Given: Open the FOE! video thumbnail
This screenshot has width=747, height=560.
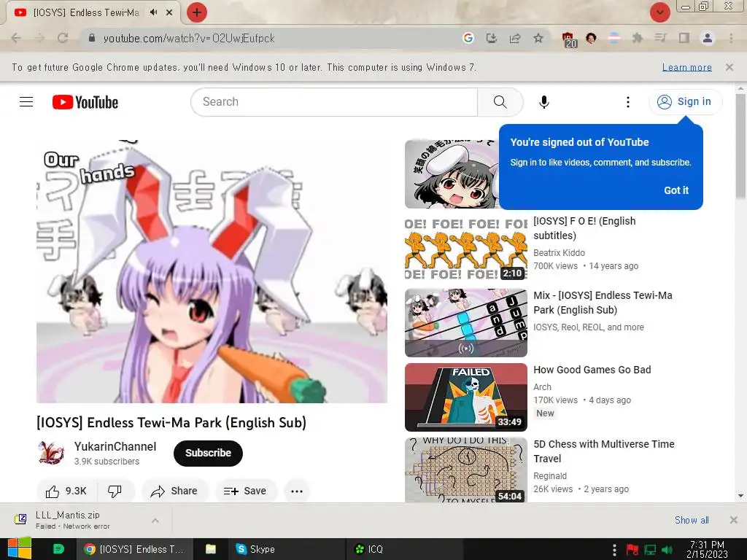Looking at the screenshot, I should (466, 249).
